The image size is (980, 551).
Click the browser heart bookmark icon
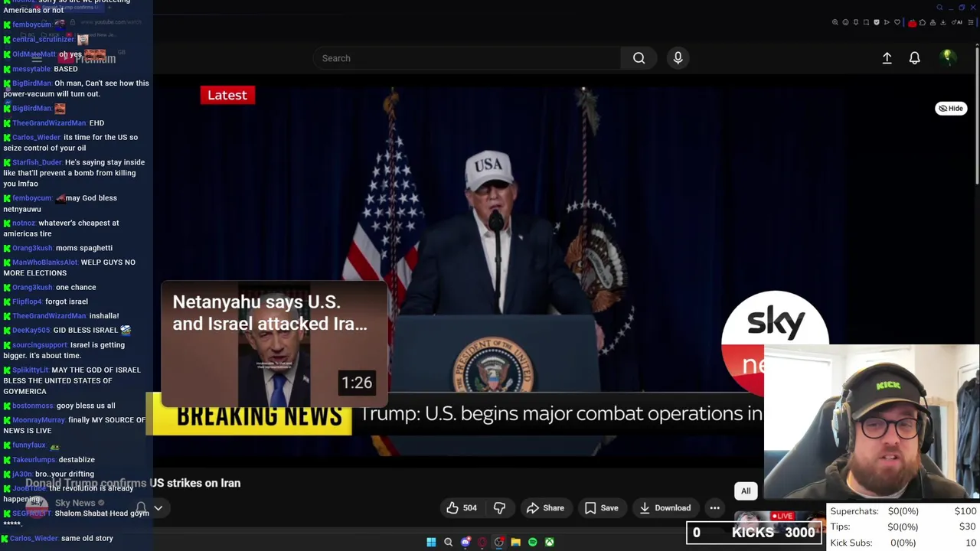click(x=897, y=22)
